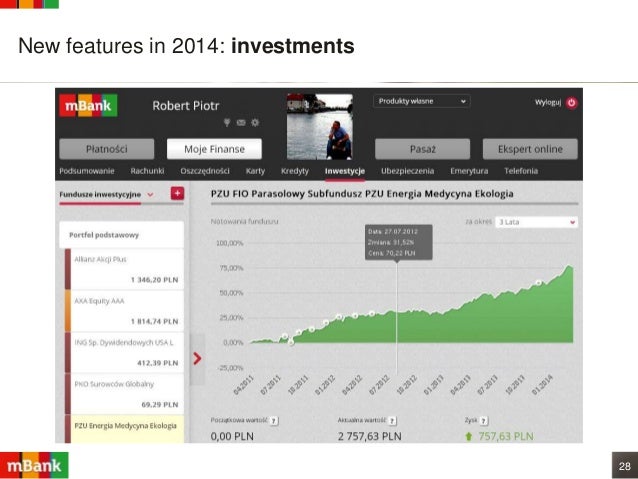Open the Emerytura tab
The image size is (638, 479).
tap(469, 171)
